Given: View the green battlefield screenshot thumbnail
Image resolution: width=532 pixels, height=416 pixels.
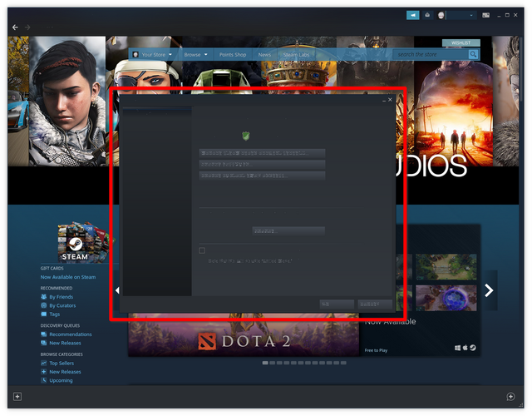Looking at the screenshot, I should (x=446, y=267).
